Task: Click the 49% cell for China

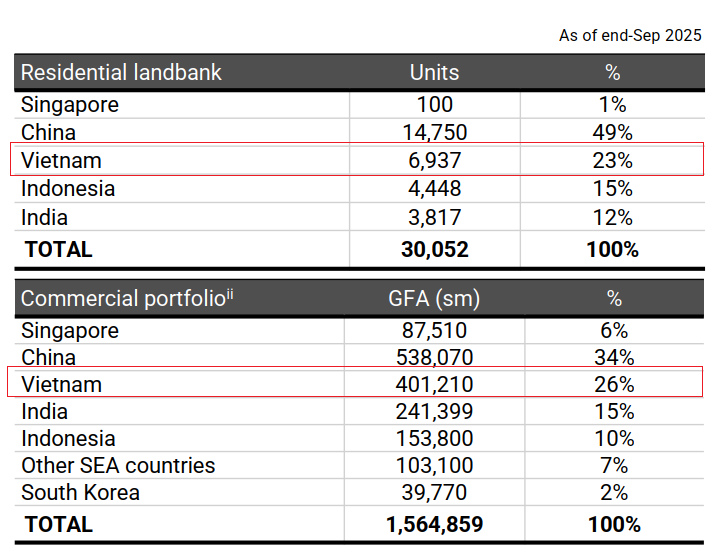Action: tap(612, 133)
